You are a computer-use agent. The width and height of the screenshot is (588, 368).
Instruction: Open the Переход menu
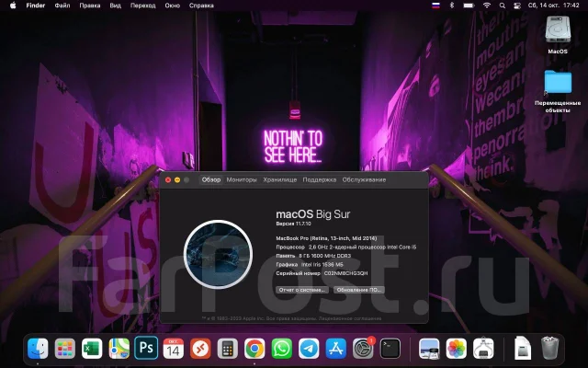(x=143, y=6)
